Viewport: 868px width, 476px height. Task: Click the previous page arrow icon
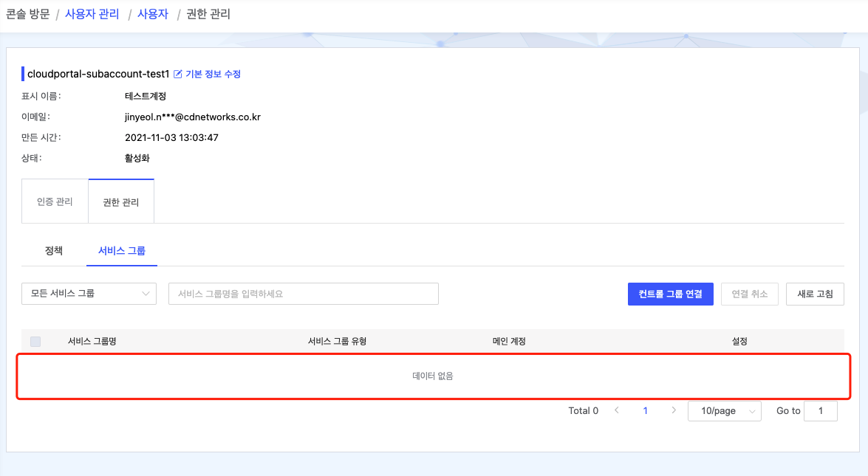[617, 410]
